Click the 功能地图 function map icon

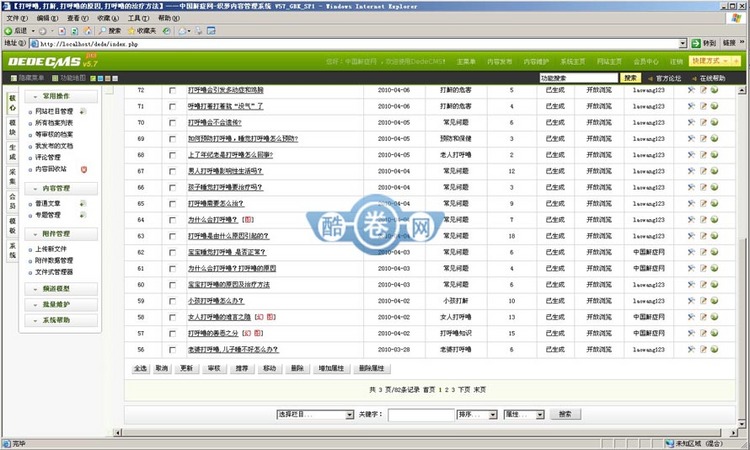pyautogui.click(x=55, y=78)
